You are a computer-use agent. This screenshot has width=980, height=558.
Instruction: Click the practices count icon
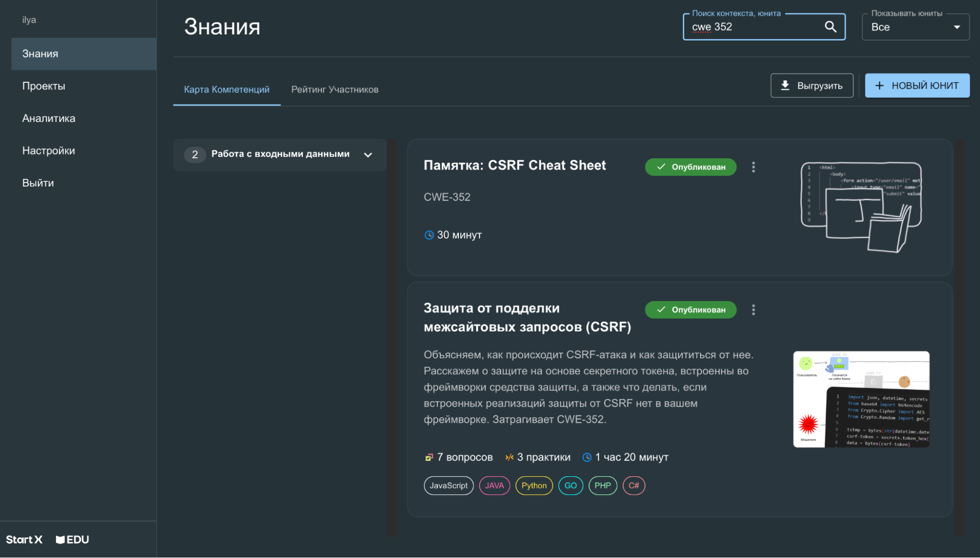[509, 457]
